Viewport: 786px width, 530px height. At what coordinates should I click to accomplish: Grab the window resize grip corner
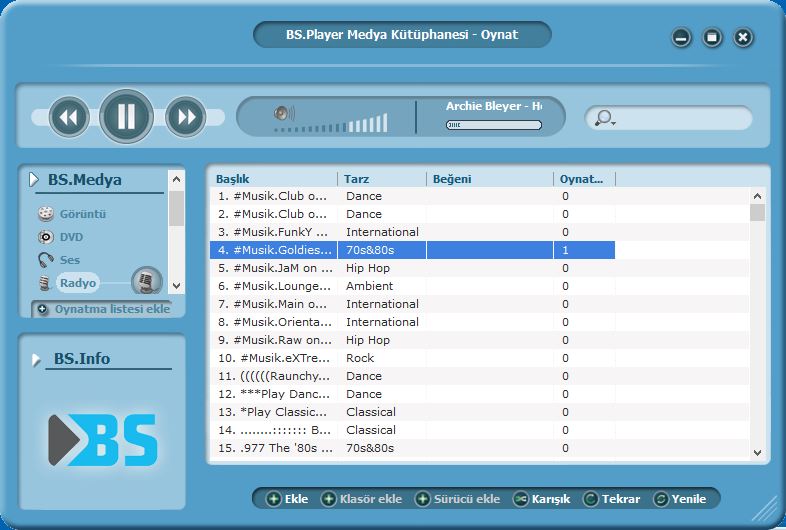pos(765,509)
